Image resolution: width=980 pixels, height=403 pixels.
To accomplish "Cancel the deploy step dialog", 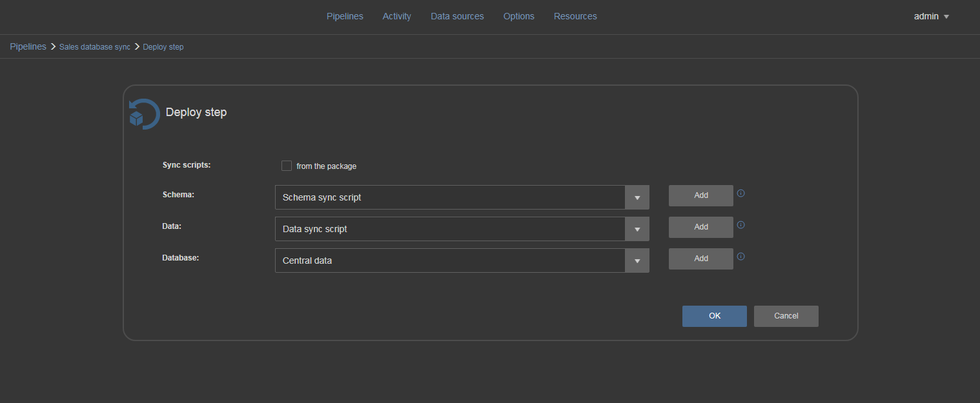I will (786, 316).
